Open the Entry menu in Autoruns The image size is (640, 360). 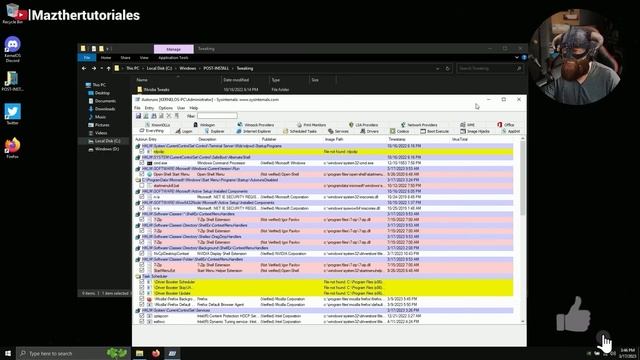pos(149,108)
